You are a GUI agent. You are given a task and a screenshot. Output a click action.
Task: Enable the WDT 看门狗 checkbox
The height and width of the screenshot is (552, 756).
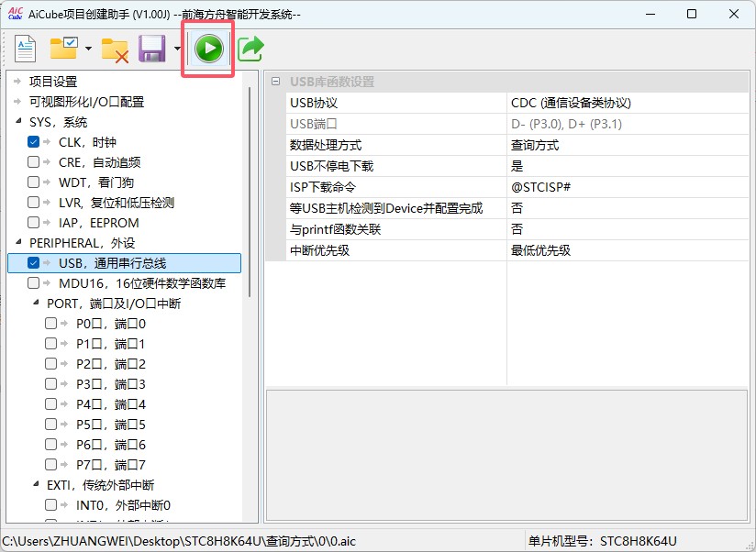click(x=33, y=182)
